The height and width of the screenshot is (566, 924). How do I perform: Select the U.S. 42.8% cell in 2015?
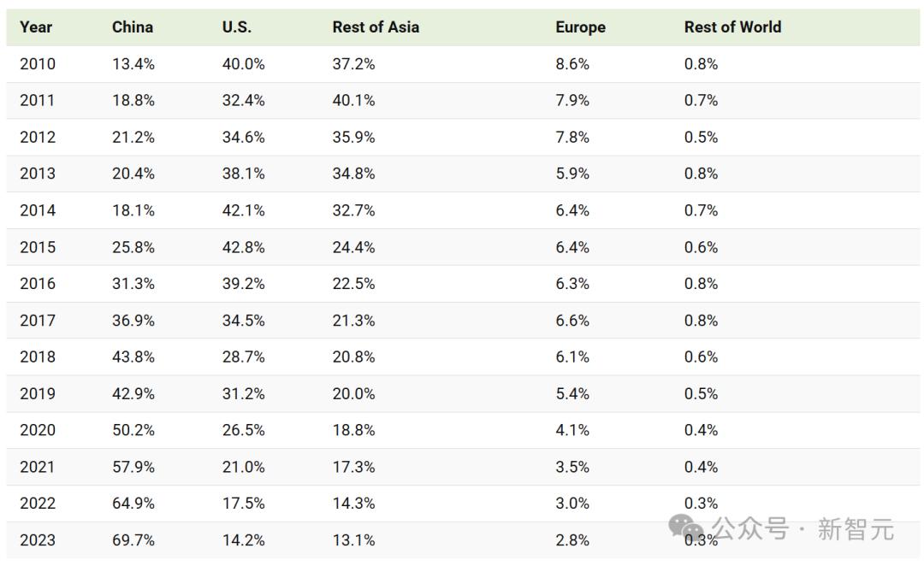pyautogui.click(x=243, y=247)
